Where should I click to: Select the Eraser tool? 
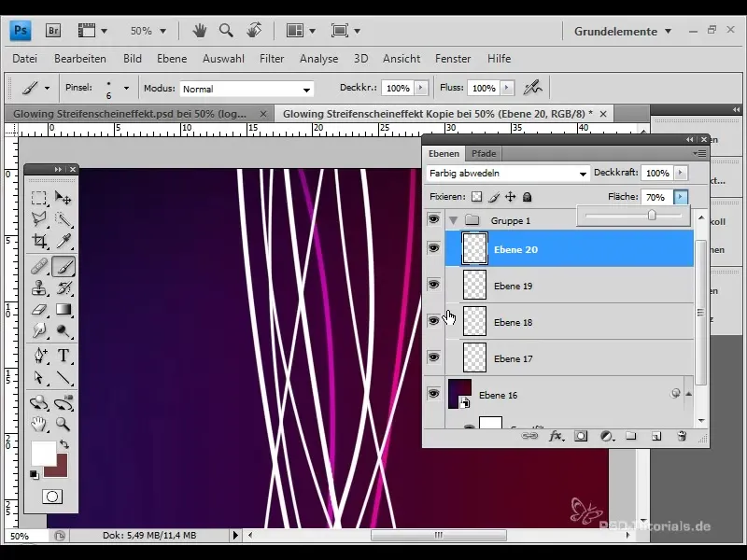point(39,310)
